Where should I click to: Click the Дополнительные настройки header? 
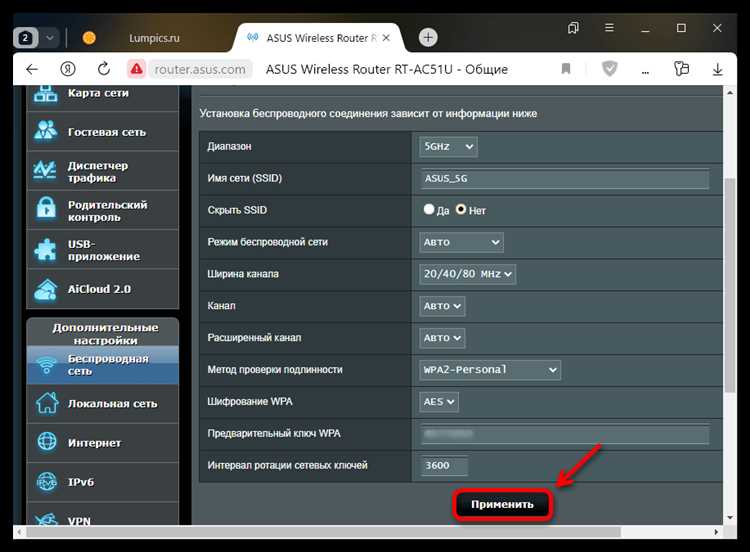coord(105,333)
